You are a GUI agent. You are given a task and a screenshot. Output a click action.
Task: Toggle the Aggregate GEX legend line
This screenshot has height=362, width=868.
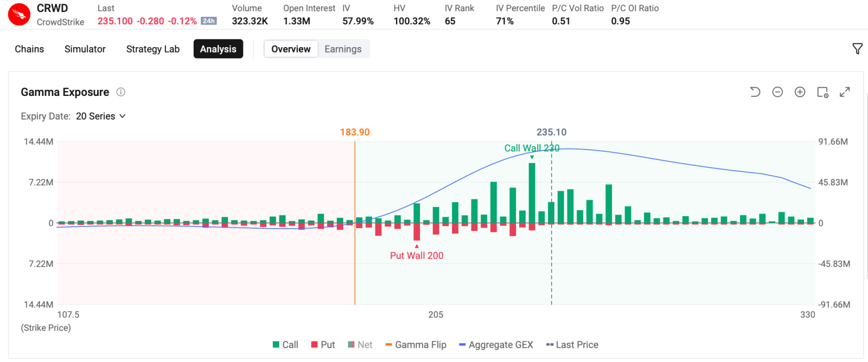(x=496, y=345)
